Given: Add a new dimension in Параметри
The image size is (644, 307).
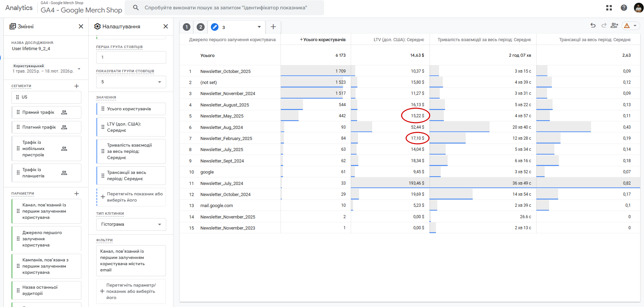Looking at the screenshot, I should [77, 194].
